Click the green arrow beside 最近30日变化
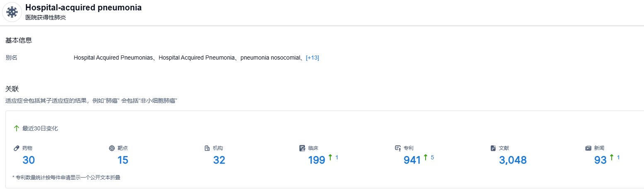Screen dimensions: 644x190 [17, 128]
